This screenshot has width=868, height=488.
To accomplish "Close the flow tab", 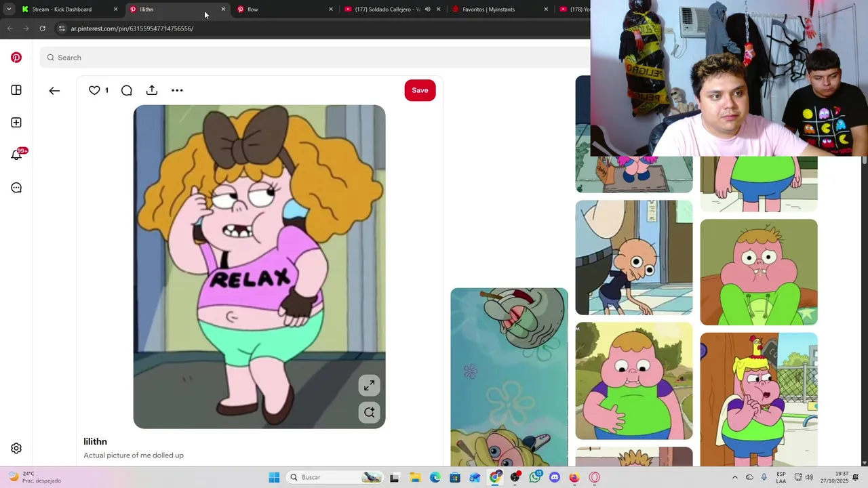I will (x=331, y=9).
